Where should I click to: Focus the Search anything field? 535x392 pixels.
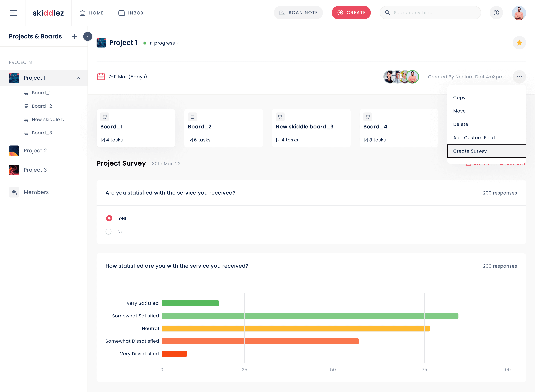click(x=430, y=13)
